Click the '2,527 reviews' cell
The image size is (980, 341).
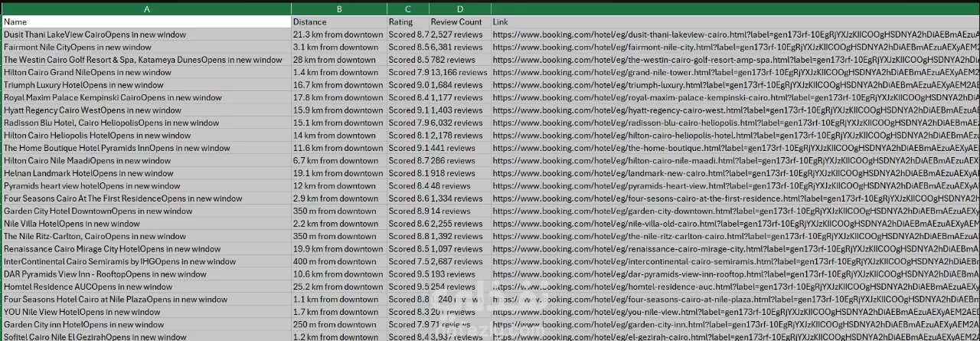pyautogui.click(x=459, y=34)
